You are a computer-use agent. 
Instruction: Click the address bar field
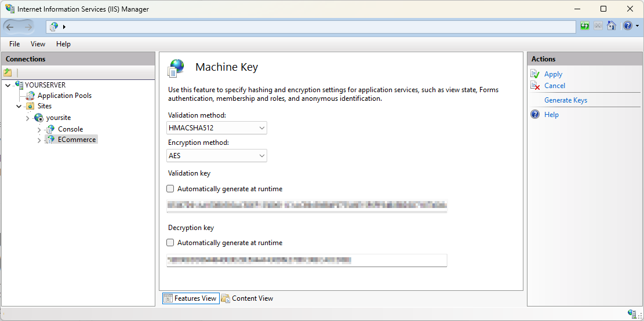(x=311, y=27)
